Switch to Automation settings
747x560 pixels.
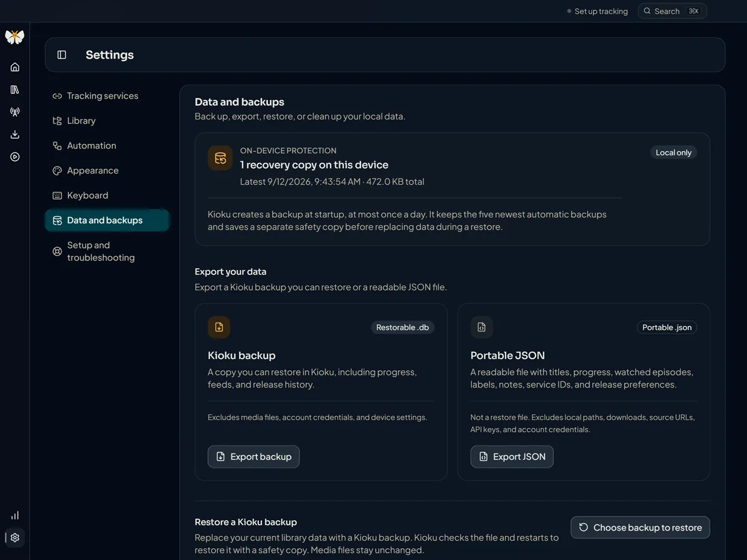coord(107,146)
